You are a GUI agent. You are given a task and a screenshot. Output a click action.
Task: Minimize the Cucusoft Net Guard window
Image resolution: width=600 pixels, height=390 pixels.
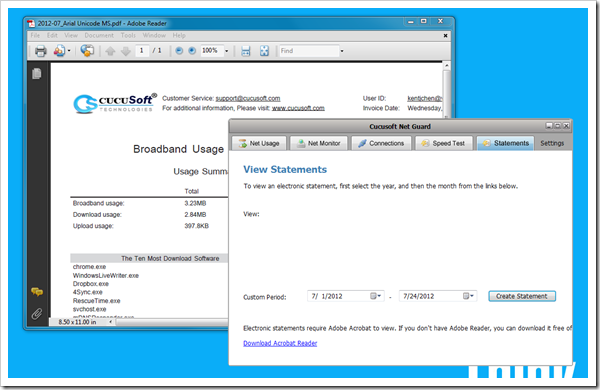[x=549, y=126]
